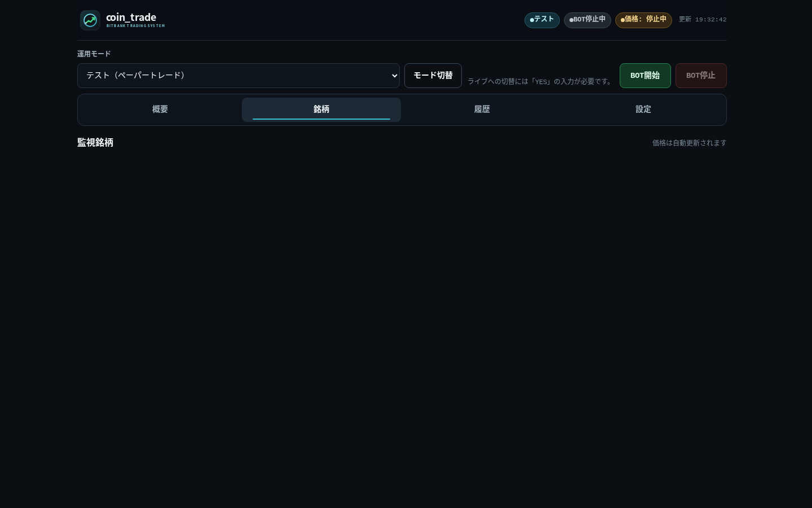Click the ライブへの切替 hint text
This screenshot has width=812, height=508.
(x=541, y=81)
